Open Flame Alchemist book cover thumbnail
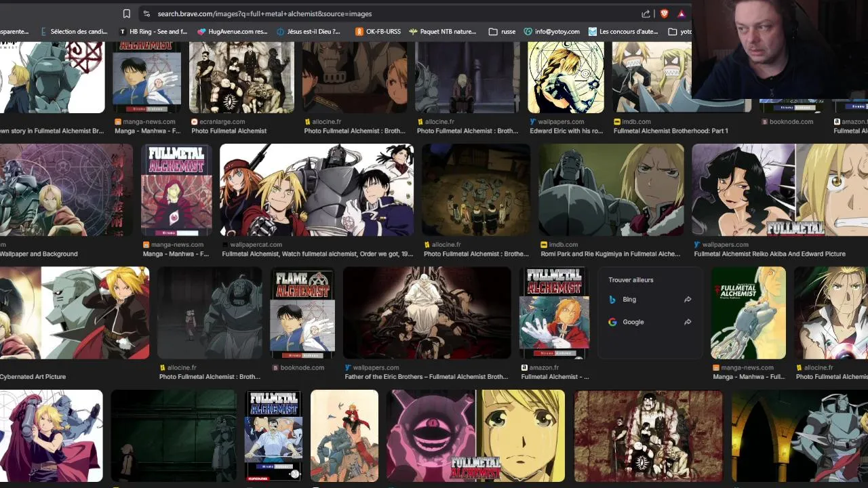The height and width of the screenshot is (488, 868). point(302,312)
